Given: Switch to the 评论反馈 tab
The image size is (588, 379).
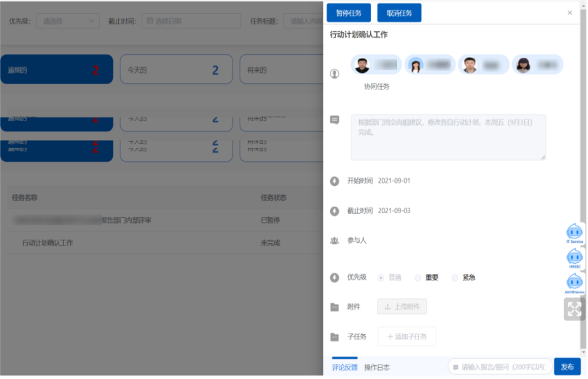Looking at the screenshot, I should tap(345, 368).
